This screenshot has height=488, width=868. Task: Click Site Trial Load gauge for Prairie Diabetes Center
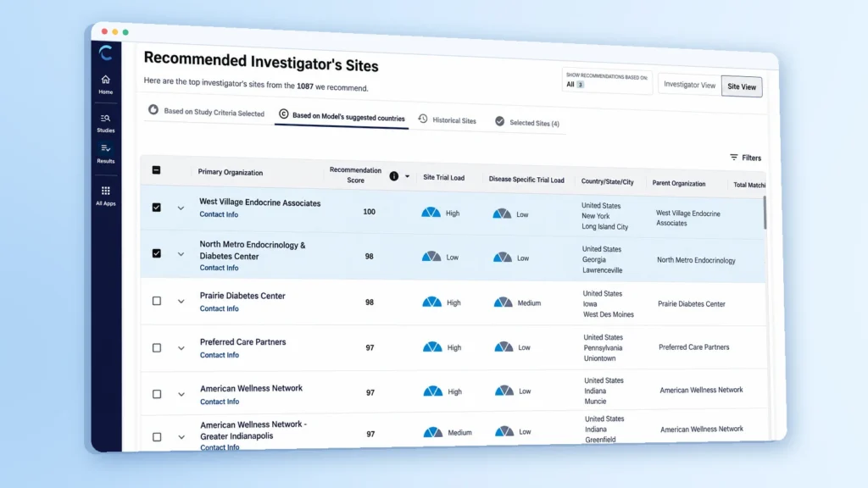pyautogui.click(x=431, y=302)
